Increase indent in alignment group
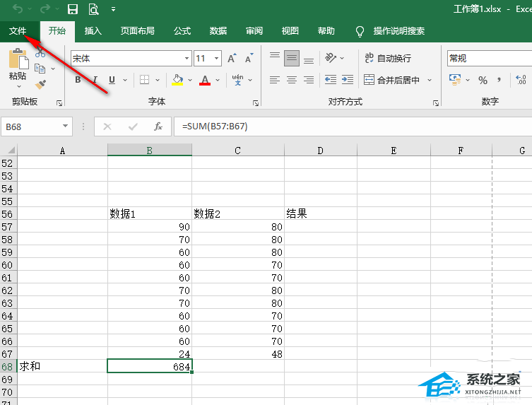 tap(348, 80)
